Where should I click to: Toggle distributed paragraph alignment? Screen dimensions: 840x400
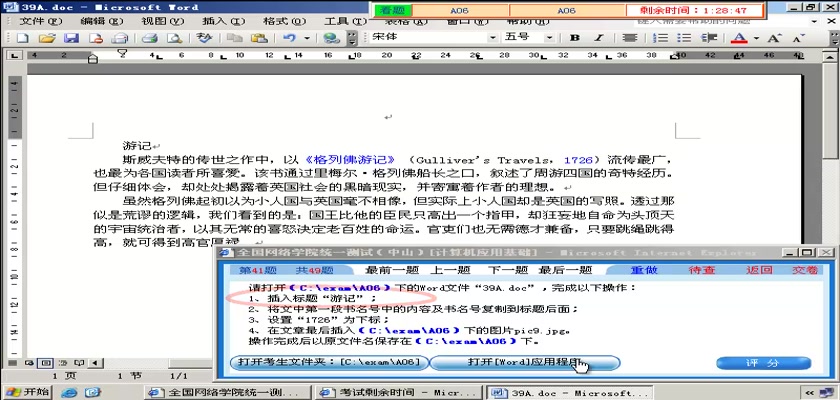(629, 38)
